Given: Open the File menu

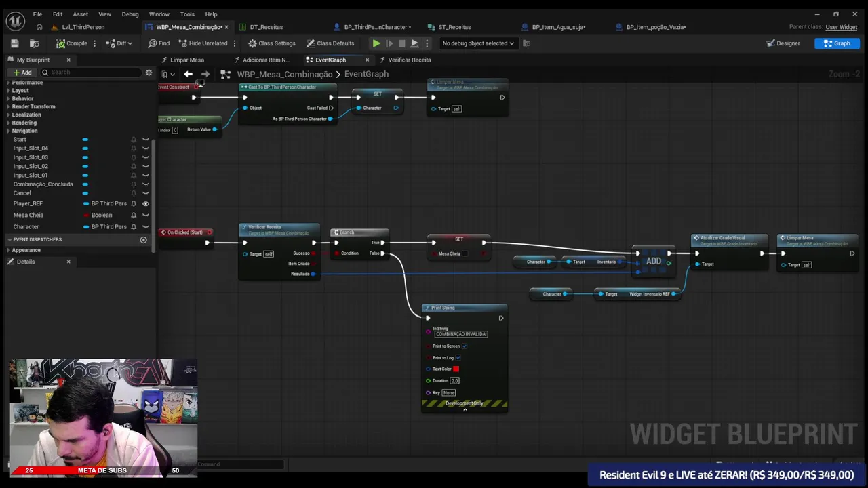Looking at the screenshot, I should (37, 14).
